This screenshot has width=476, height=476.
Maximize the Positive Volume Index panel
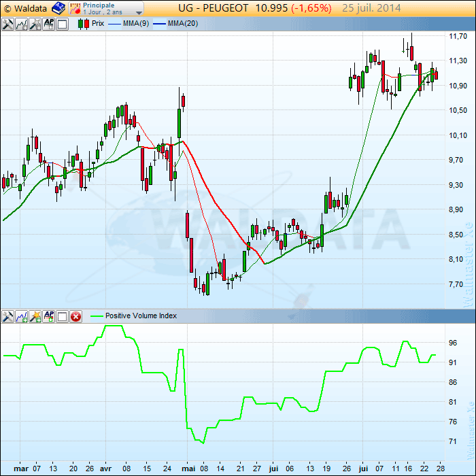(x=63, y=317)
